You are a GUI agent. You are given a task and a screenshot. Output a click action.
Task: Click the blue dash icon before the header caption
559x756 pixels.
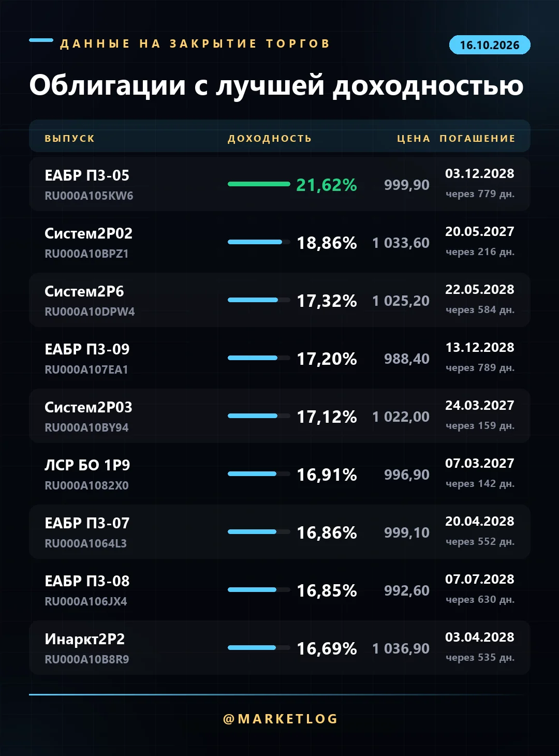41,40
